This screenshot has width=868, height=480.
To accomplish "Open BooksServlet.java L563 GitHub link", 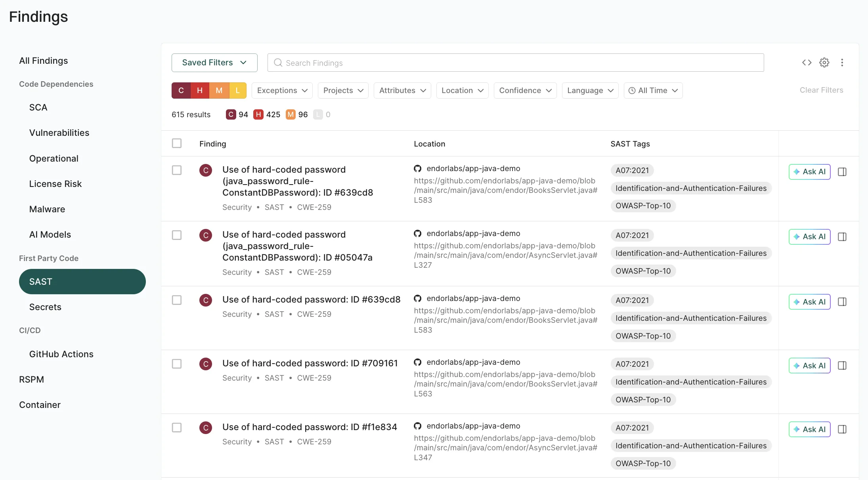I will 505,384.
